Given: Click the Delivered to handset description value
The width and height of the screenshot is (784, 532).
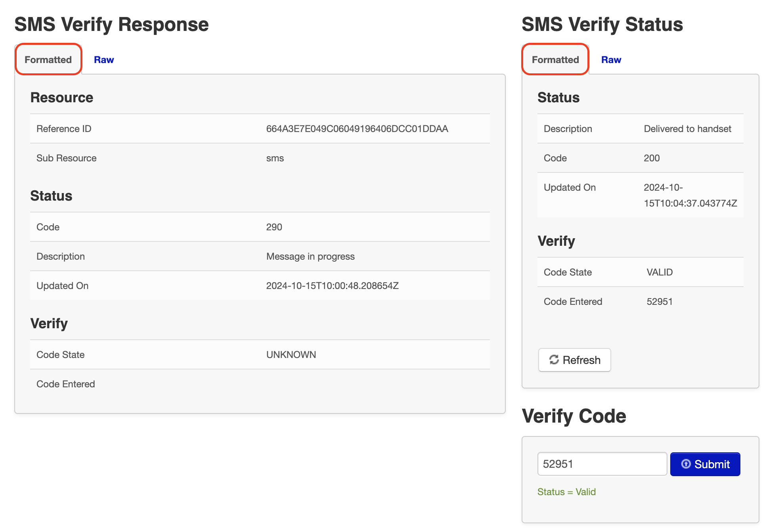Looking at the screenshot, I should point(688,128).
